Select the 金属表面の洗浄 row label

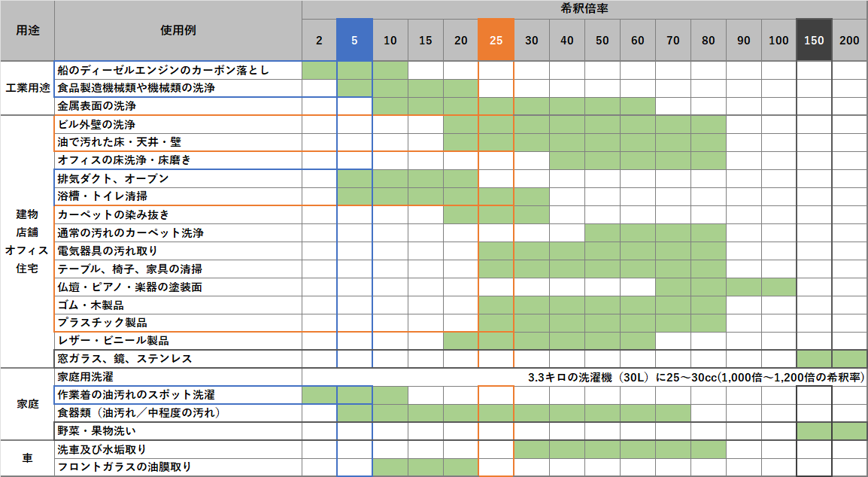tap(97, 106)
